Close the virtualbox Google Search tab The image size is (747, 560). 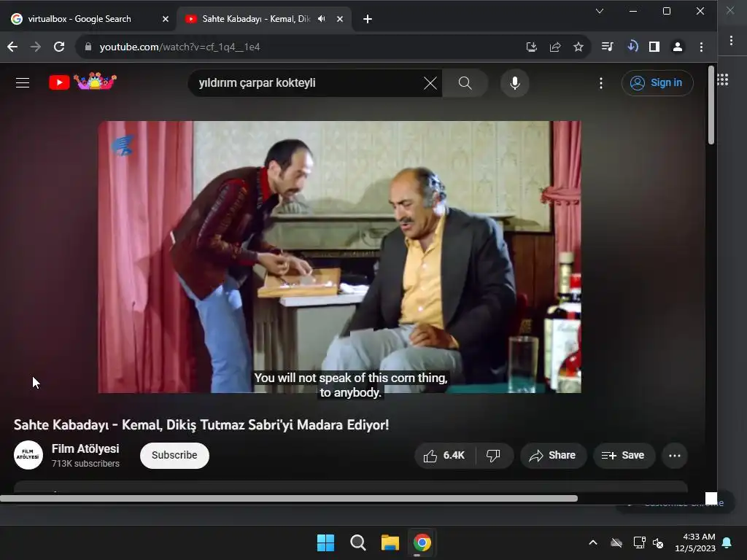[x=166, y=19]
